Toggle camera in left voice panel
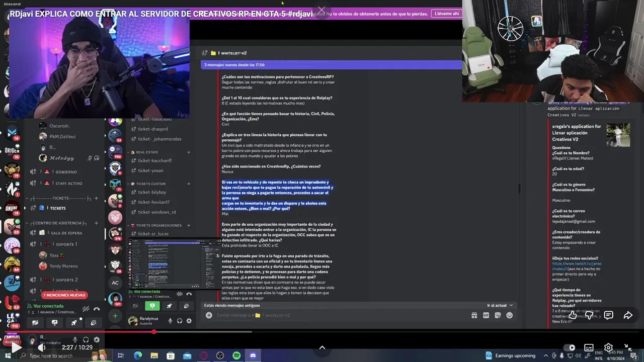Screen dimensions: 644x362 [35, 322]
